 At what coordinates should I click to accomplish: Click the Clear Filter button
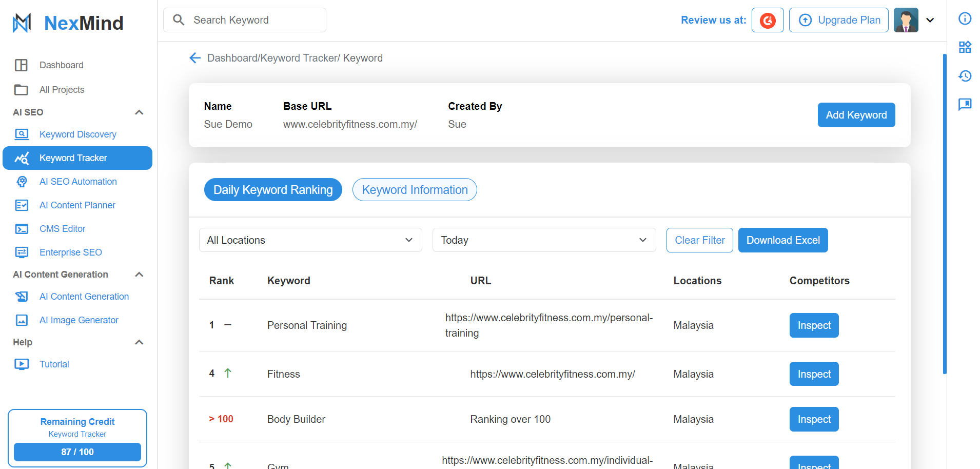point(700,240)
